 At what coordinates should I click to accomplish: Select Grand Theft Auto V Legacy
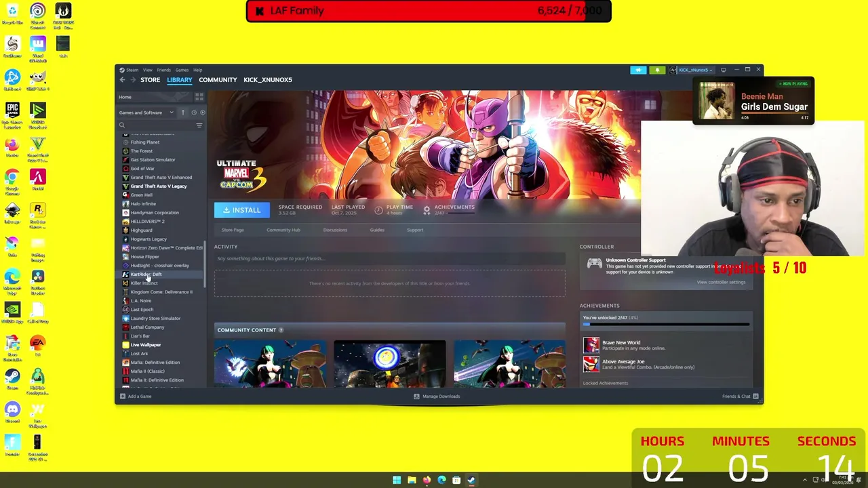(158, 186)
